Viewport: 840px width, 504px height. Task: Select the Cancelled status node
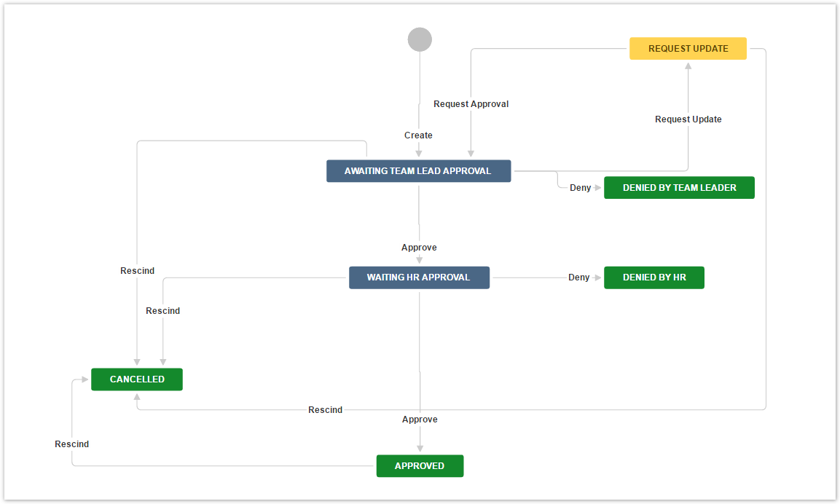click(x=137, y=379)
